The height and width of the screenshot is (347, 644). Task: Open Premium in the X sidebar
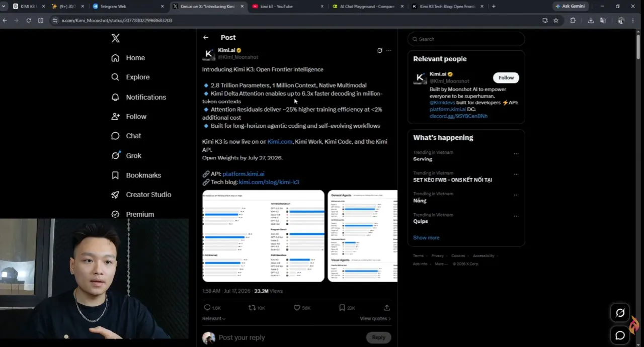point(132,214)
